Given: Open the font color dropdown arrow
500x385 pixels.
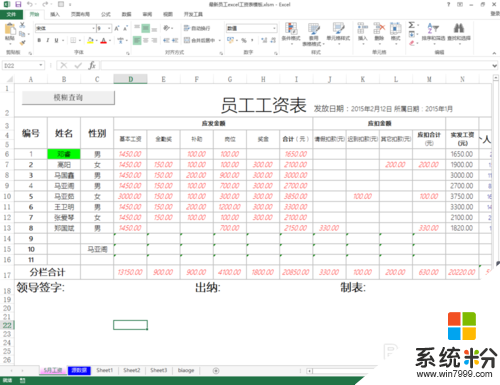Looking at the screenshot, I should pyautogui.click(x=110, y=41).
